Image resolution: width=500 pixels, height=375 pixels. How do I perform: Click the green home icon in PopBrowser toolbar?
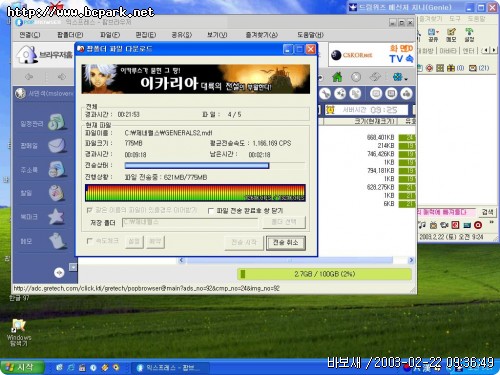click(337, 77)
